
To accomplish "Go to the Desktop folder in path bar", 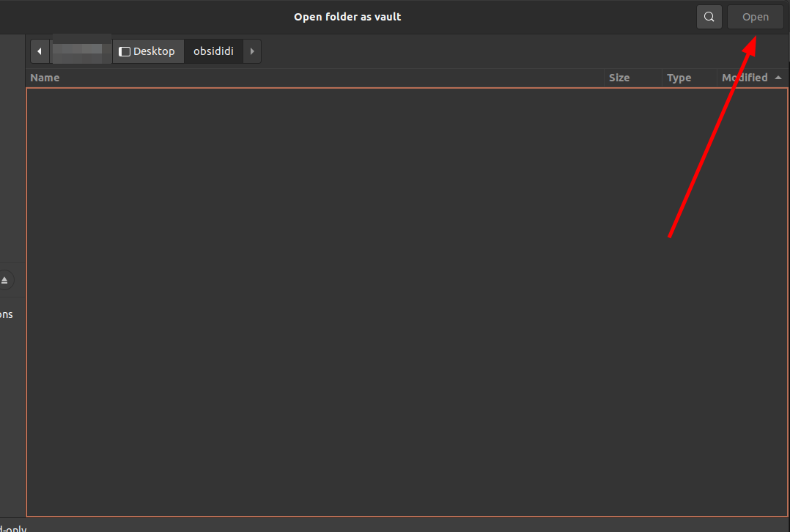I will pos(147,51).
